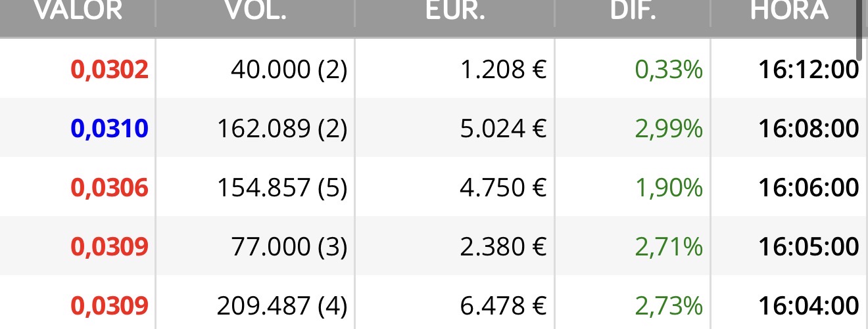Sort by the EUR. column header
Screen dimensions: 868x329
point(454,10)
